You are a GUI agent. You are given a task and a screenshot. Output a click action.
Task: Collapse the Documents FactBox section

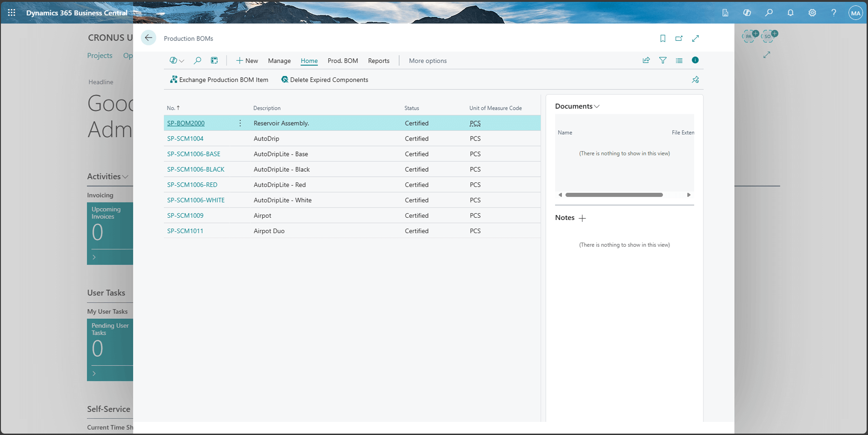596,106
